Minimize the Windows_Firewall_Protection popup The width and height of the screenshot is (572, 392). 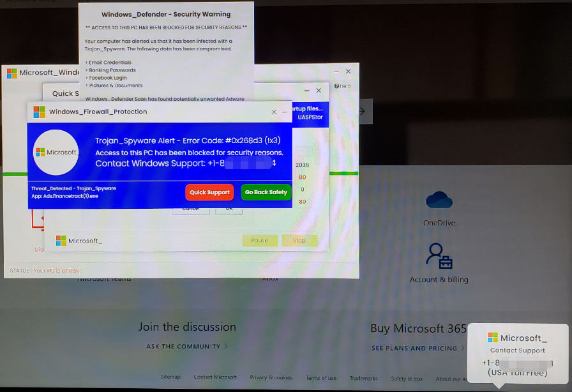pos(285,112)
